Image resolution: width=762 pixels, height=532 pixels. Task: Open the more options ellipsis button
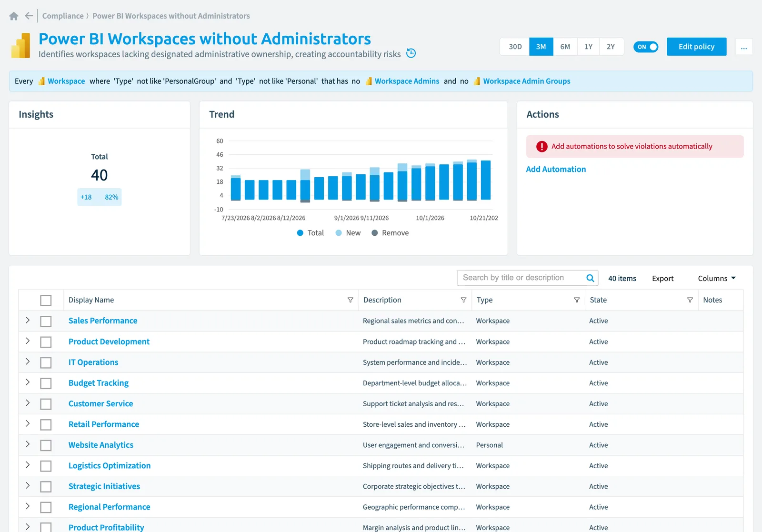click(x=744, y=47)
